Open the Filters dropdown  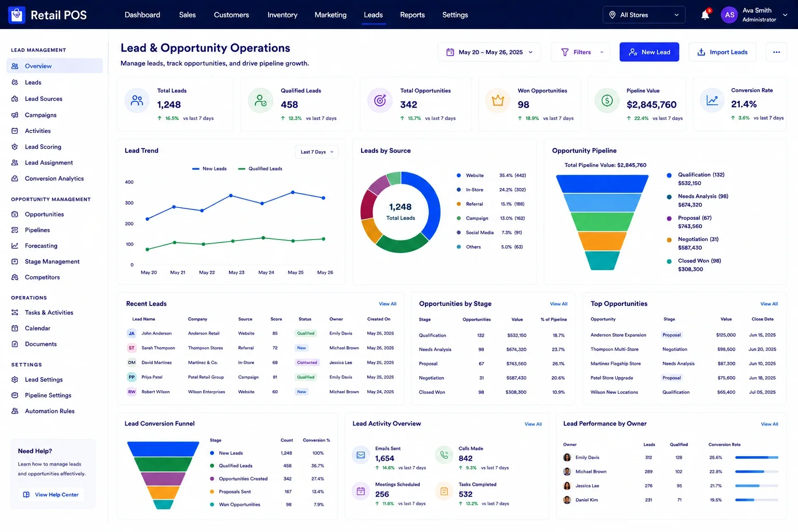[580, 52]
